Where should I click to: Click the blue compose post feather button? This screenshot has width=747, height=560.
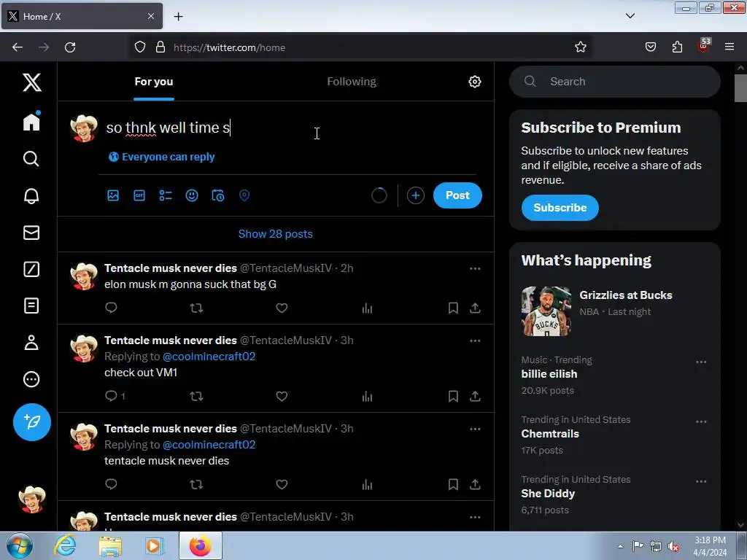32,422
